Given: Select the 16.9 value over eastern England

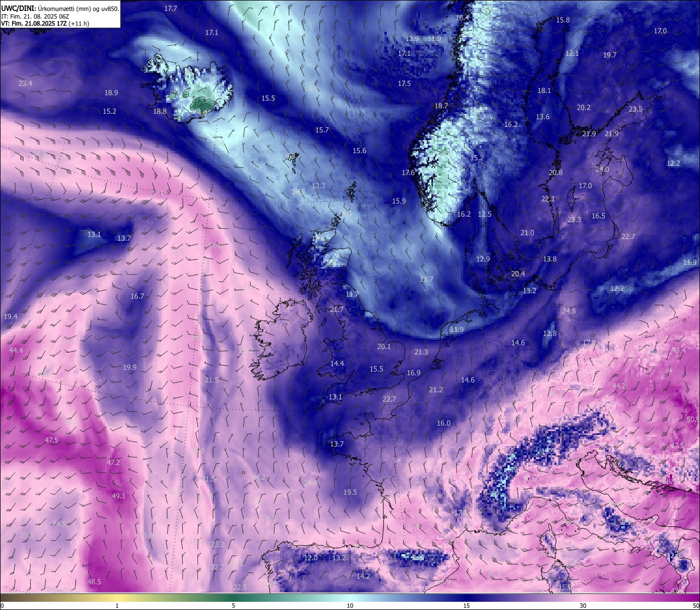Looking at the screenshot, I should (413, 373).
